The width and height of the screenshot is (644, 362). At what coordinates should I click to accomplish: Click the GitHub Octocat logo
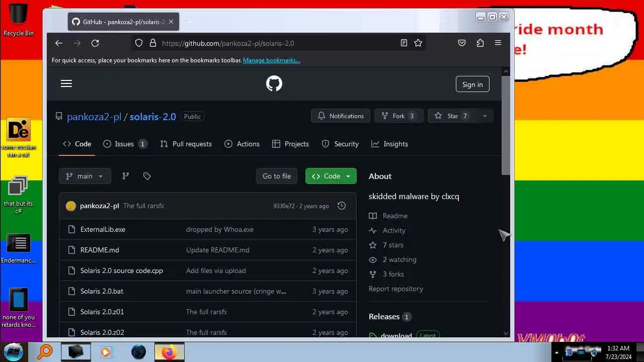[274, 83]
